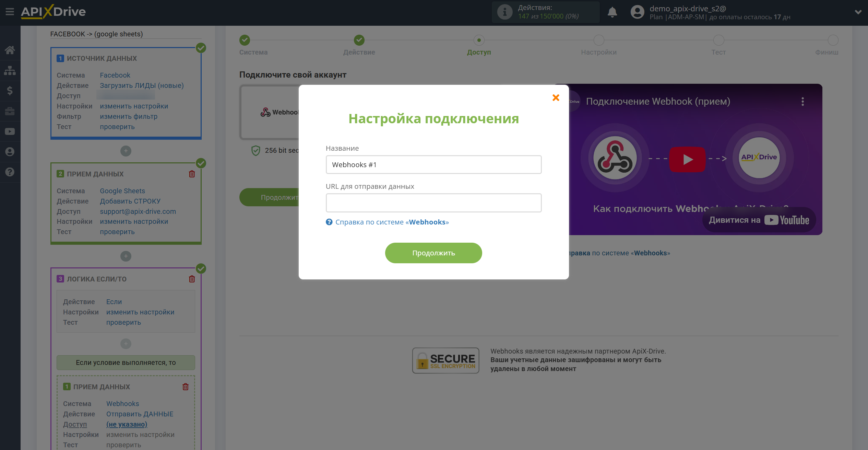Open the Google Sheets system link
The height and width of the screenshot is (450, 868).
[x=122, y=191]
